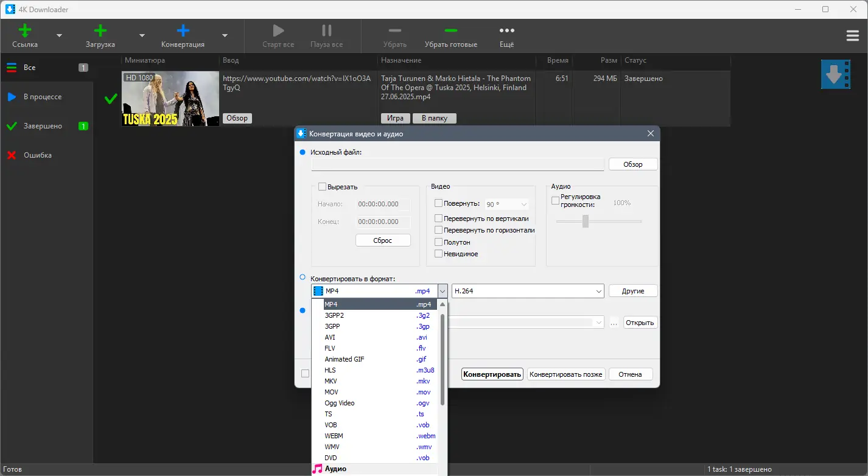Enable the Повернуть checkbox
The image size is (868, 476).
(x=438, y=204)
